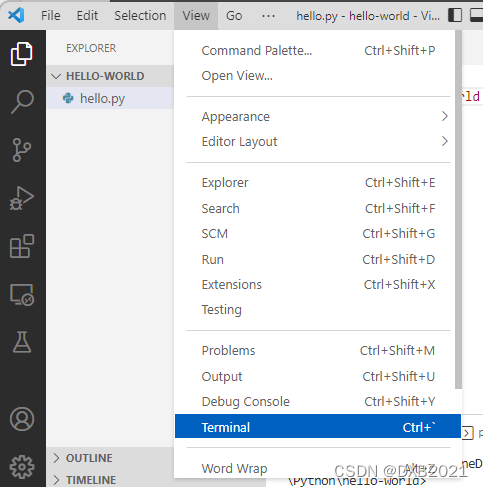This screenshot has width=483, height=487.
Task: Close the open View menu
Action: (x=196, y=16)
